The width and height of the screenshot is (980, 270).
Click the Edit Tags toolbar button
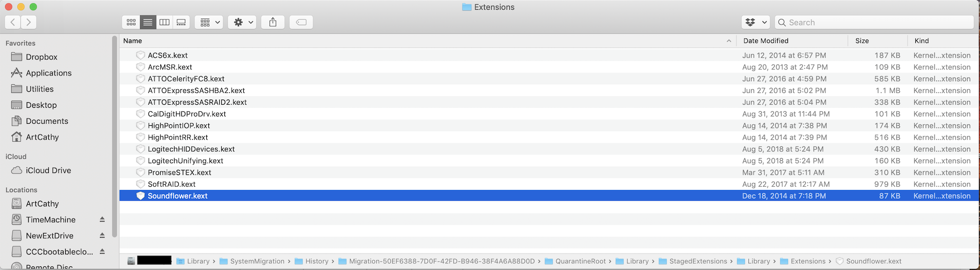[x=301, y=22]
